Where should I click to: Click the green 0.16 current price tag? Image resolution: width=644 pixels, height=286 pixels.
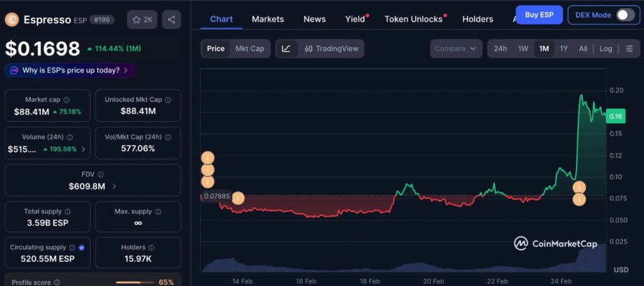(x=615, y=117)
